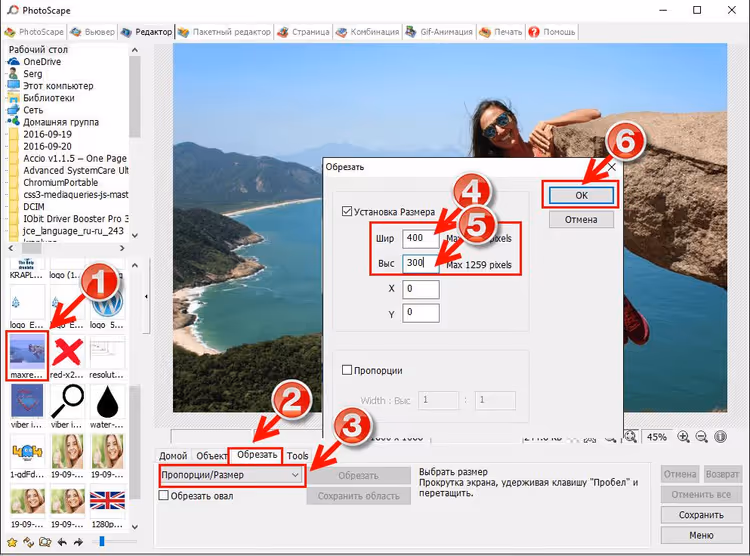Select the WordPress logo thumbnail
Viewport: 750px width, 556px height.
pyautogui.click(x=107, y=305)
